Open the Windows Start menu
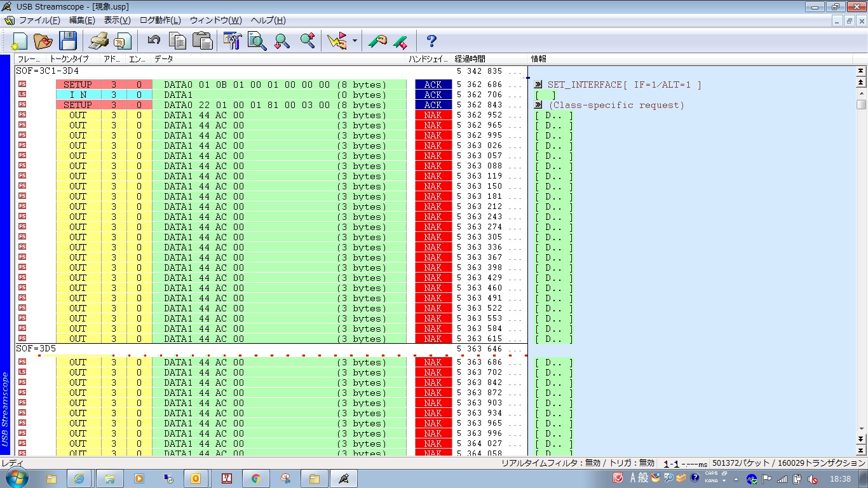The width and height of the screenshot is (868, 488). pyautogui.click(x=17, y=478)
